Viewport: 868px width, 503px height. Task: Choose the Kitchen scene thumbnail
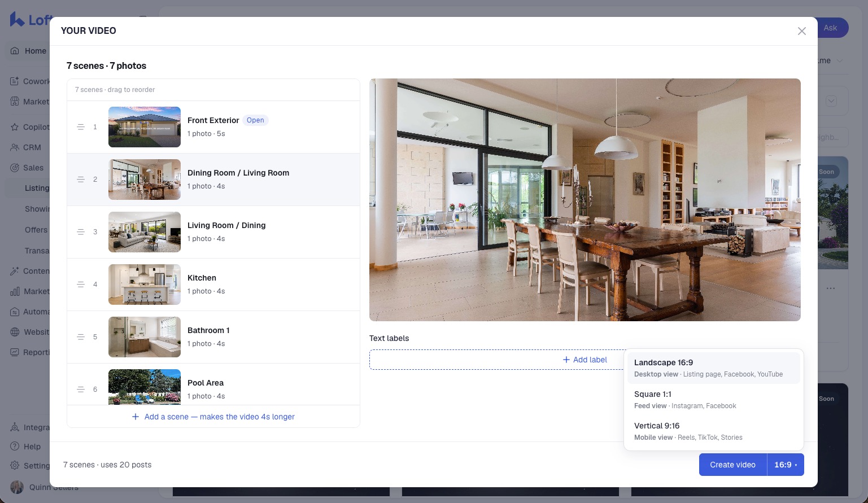[x=145, y=285]
